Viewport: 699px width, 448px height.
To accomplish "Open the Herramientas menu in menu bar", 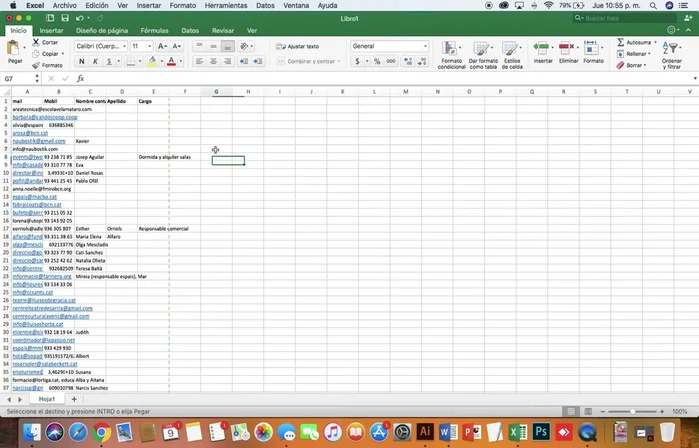I will click(x=224, y=5).
